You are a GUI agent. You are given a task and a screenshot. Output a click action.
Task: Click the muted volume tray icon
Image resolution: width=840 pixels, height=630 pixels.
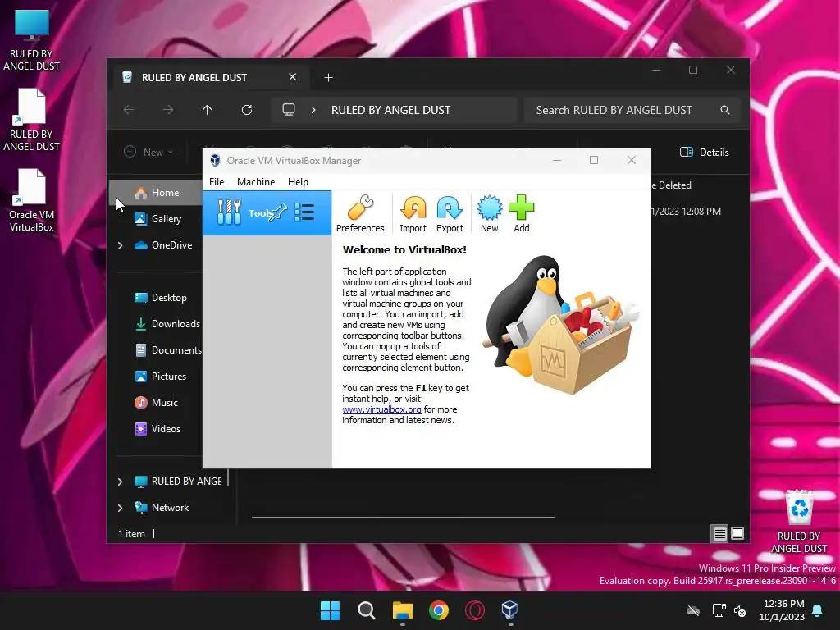(x=741, y=610)
